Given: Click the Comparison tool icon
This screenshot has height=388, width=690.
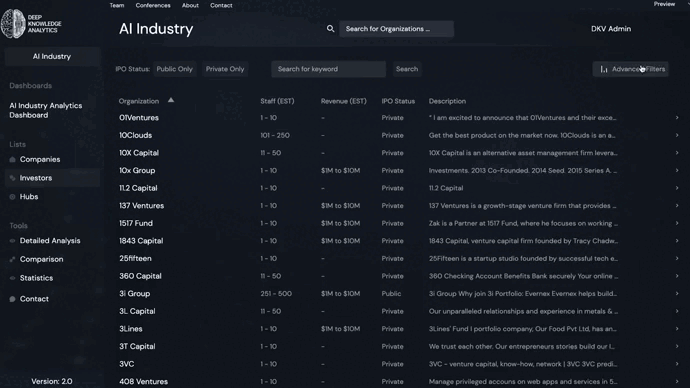Looking at the screenshot, I should [12, 259].
